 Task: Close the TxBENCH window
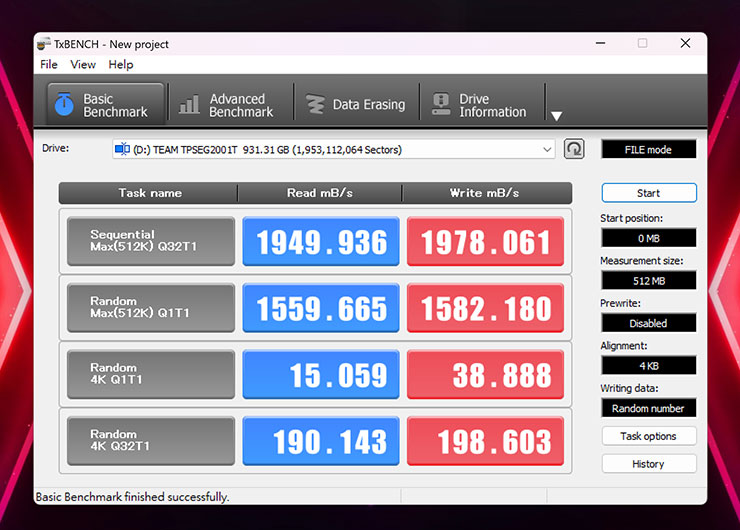click(685, 43)
